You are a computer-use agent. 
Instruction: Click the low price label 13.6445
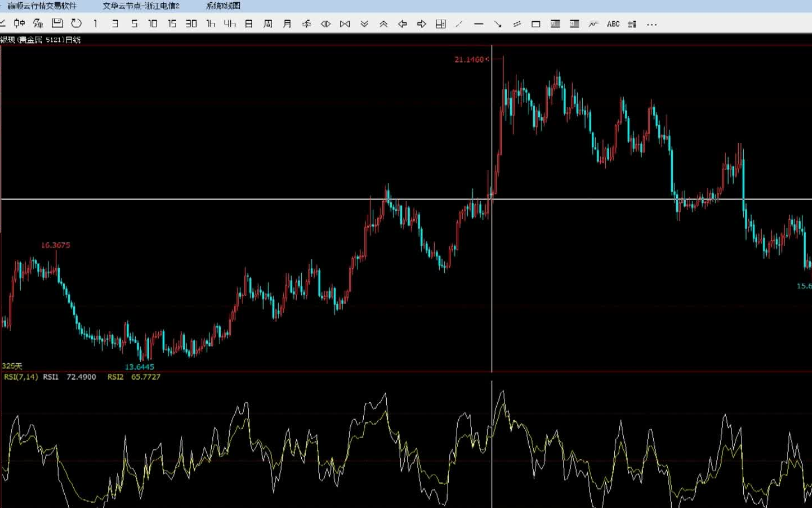click(139, 367)
